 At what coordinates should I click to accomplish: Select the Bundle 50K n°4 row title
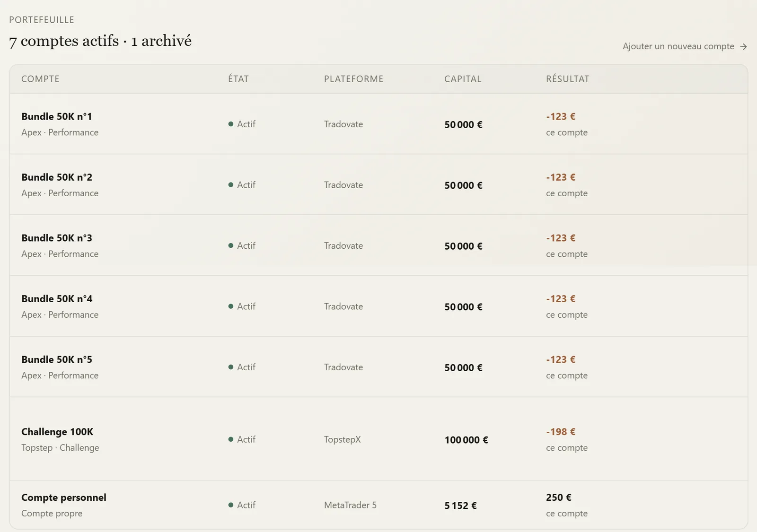click(57, 299)
